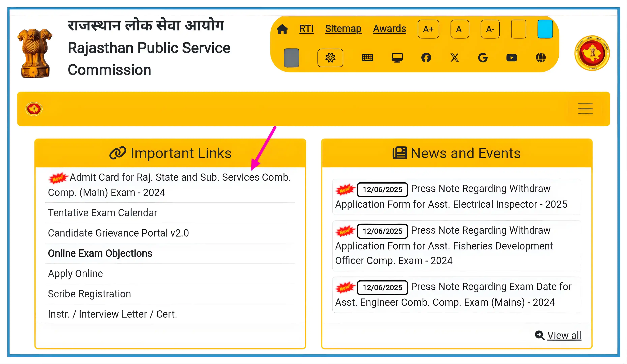Open Candidate Grievance Portal v2.0
The height and width of the screenshot is (364, 627).
(x=118, y=233)
